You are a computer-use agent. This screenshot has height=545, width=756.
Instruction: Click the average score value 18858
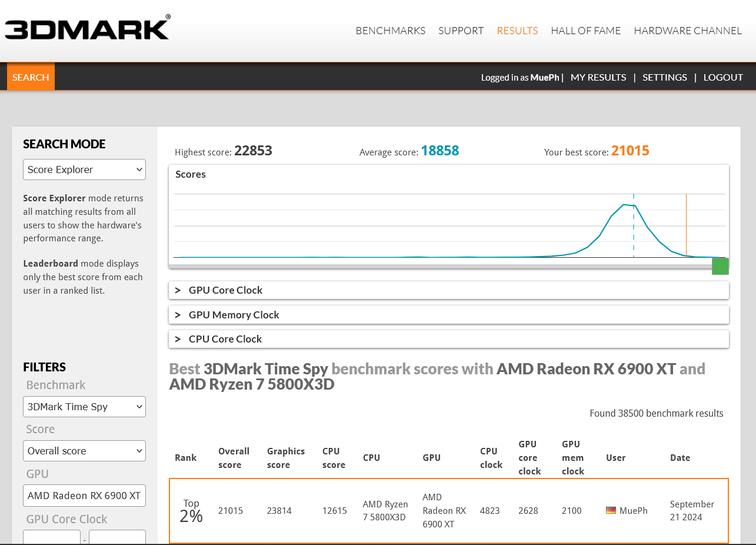[x=440, y=151]
